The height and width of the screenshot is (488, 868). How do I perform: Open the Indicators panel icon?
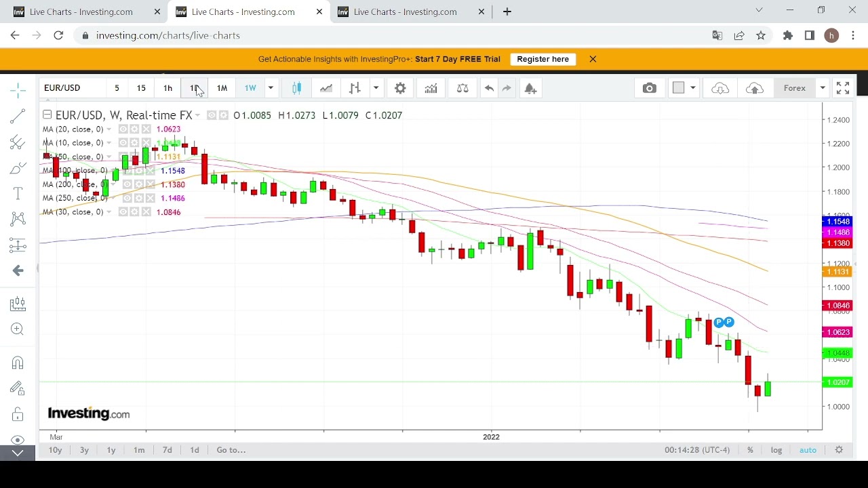431,88
